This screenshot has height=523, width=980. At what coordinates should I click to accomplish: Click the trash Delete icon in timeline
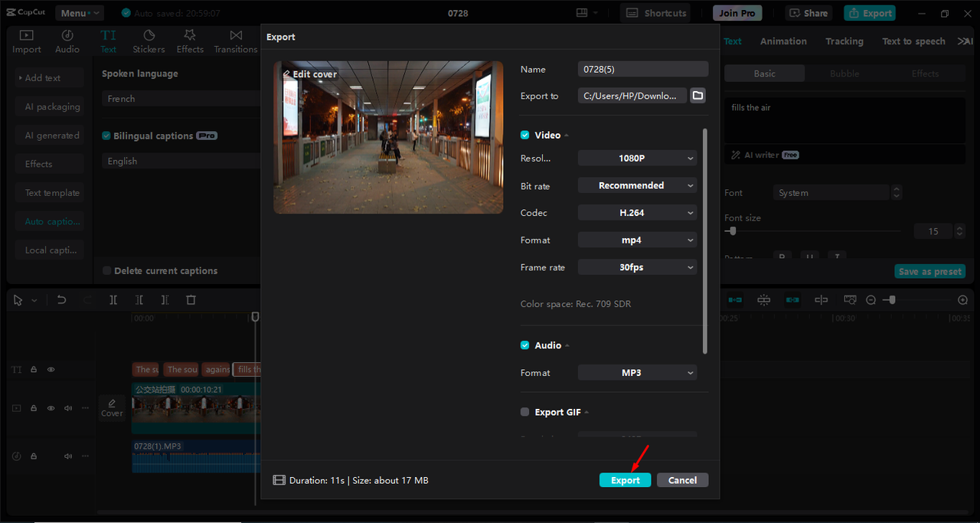click(191, 300)
